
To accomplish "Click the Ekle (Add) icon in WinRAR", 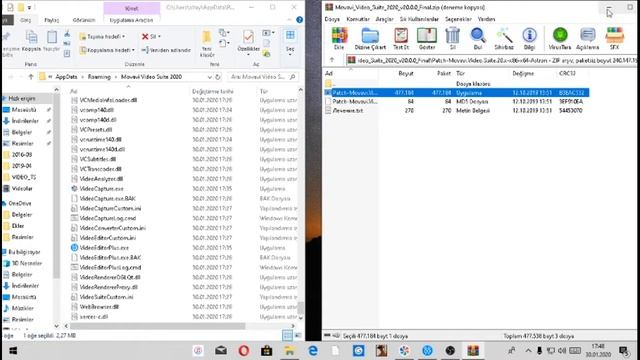I will click(339, 38).
